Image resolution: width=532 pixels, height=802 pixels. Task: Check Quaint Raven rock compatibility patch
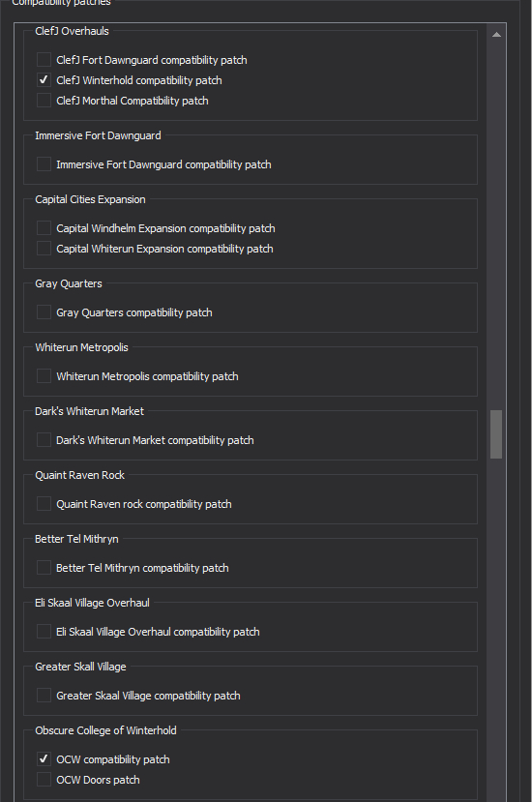[44, 504]
